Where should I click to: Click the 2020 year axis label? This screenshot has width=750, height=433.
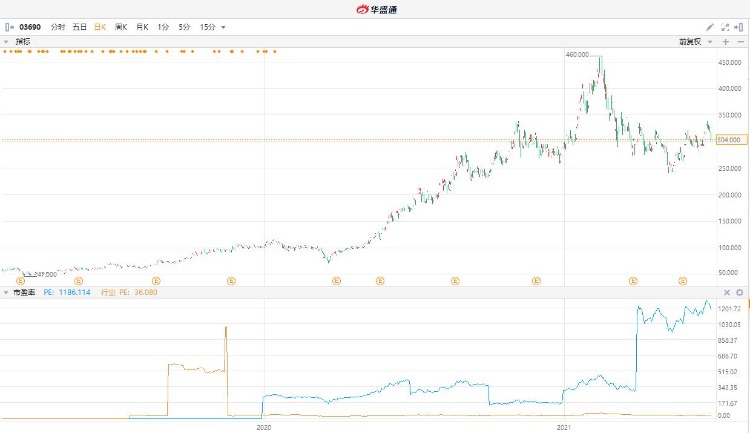(264, 427)
